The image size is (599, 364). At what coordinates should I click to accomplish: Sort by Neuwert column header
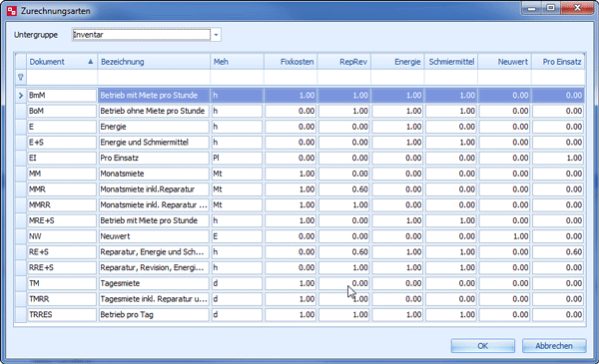pyautogui.click(x=504, y=62)
